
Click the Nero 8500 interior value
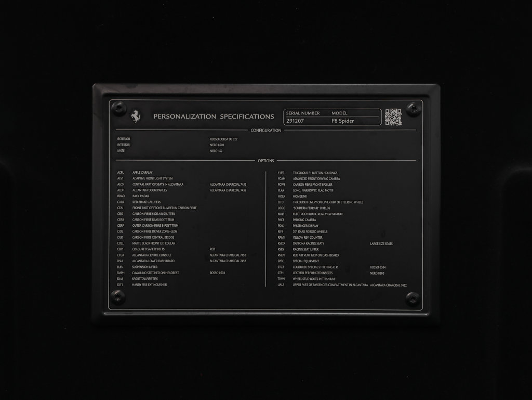(x=217, y=145)
